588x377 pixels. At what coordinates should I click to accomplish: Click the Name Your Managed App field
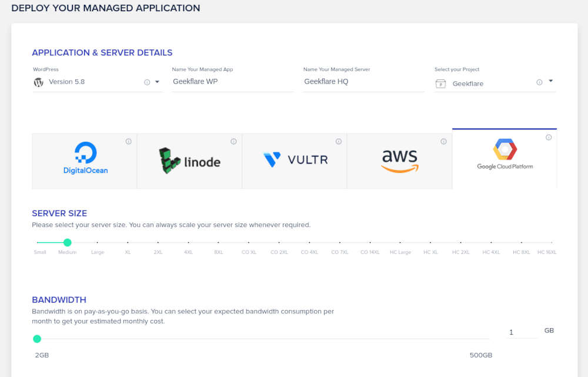coord(232,82)
